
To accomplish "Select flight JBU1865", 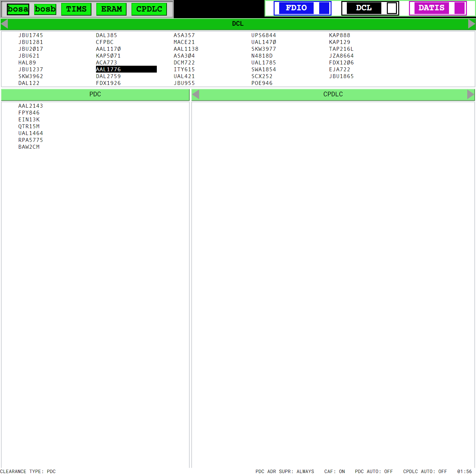I will pos(341,76).
